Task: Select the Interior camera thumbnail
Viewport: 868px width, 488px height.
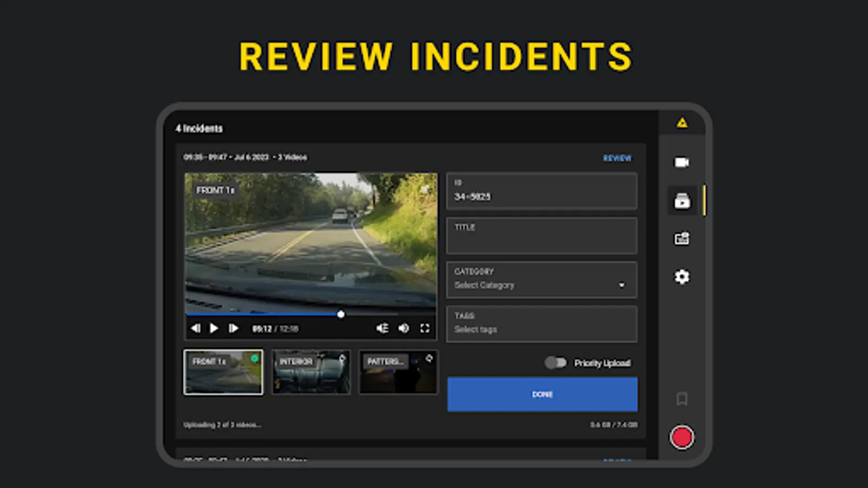Action: (x=311, y=372)
